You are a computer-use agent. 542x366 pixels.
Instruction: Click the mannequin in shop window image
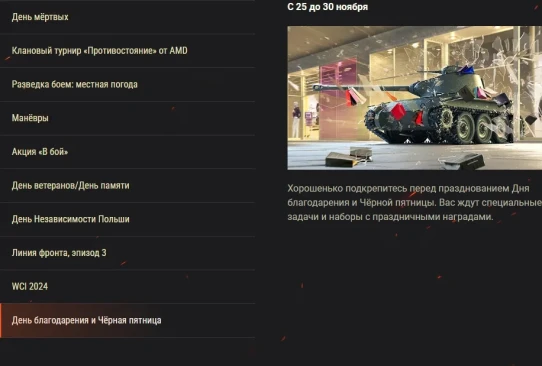(296, 120)
